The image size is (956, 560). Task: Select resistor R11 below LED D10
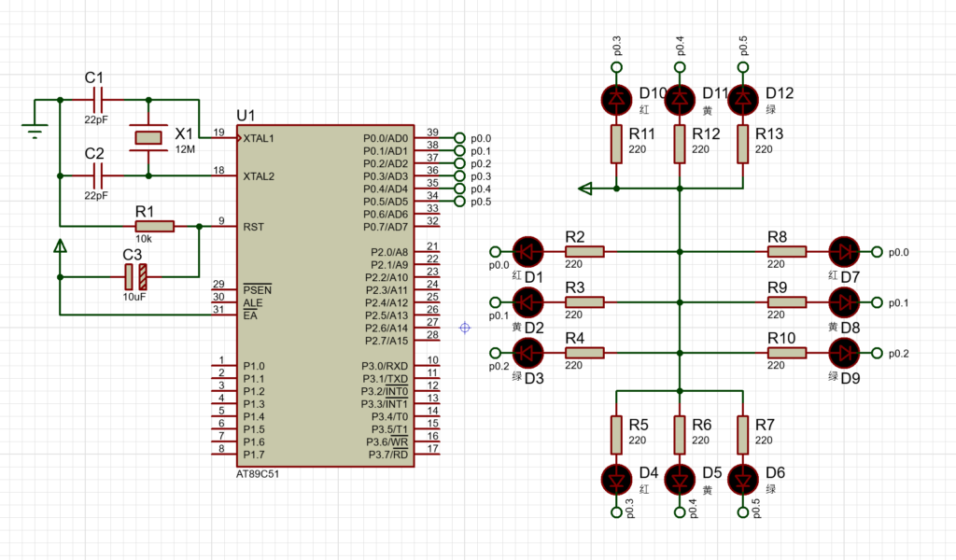tap(616, 143)
